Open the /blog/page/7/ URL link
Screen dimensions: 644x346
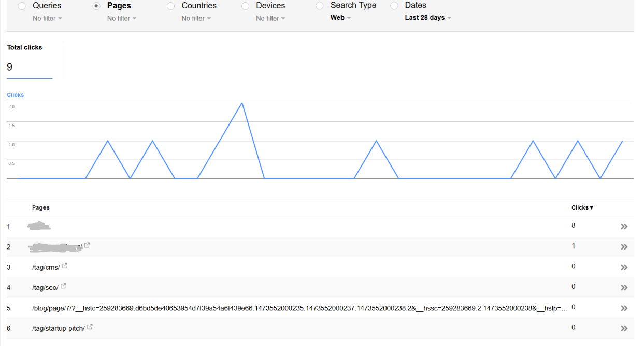point(300,308)
